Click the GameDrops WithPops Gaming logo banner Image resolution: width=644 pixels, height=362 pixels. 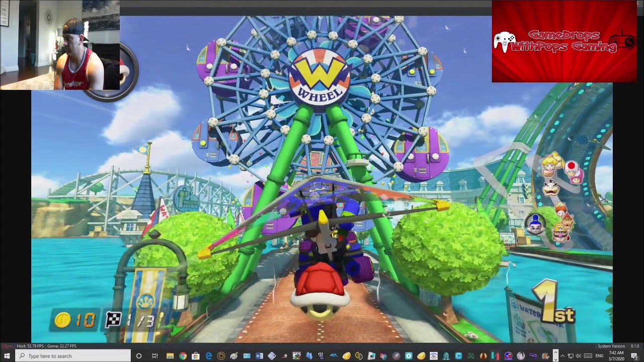point(564,41)
